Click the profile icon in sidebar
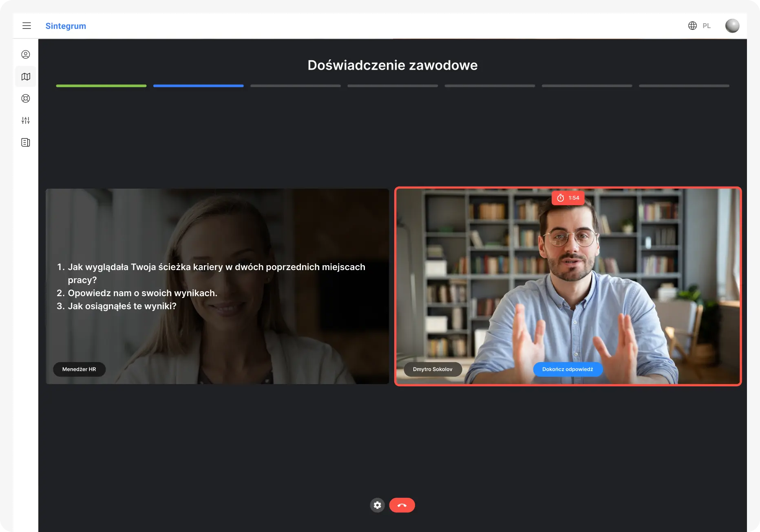Image resolution: width=760 pixels, height=532 pixels. [26, 55]
